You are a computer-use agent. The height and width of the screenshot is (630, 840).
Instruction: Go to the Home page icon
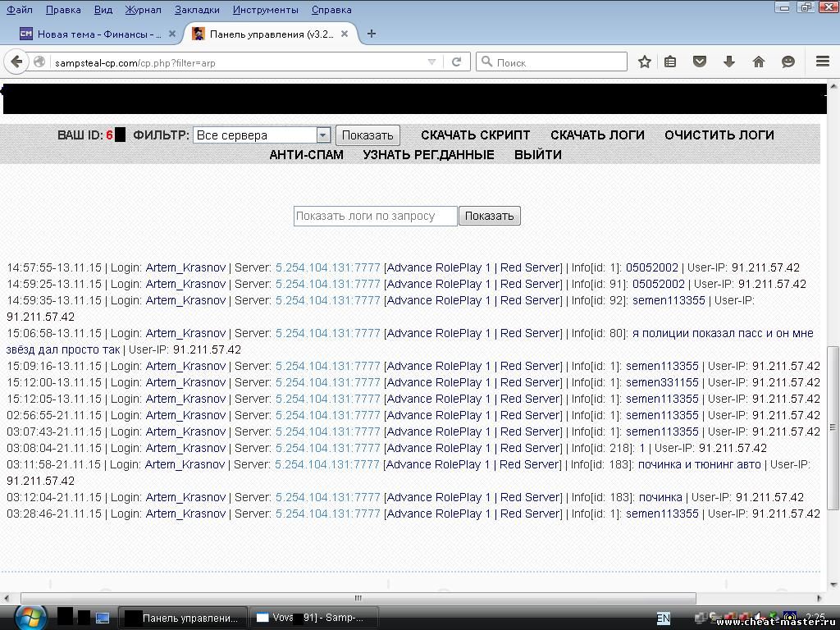[x=759, y=62]
